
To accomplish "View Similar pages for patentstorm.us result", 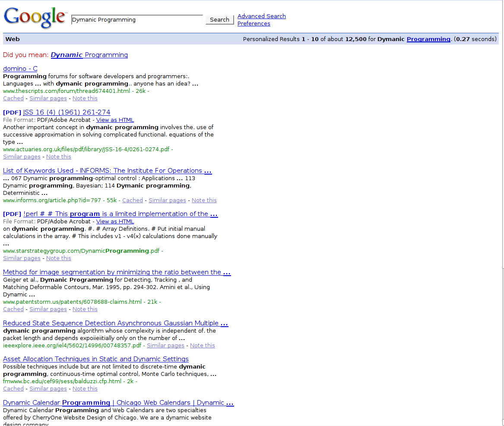I will (x=48, y=309).
